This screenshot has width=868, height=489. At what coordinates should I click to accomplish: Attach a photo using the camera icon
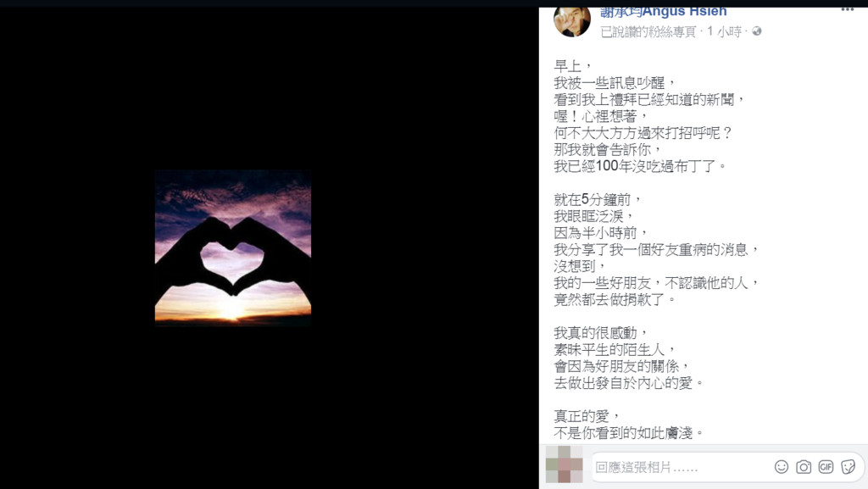804,467
